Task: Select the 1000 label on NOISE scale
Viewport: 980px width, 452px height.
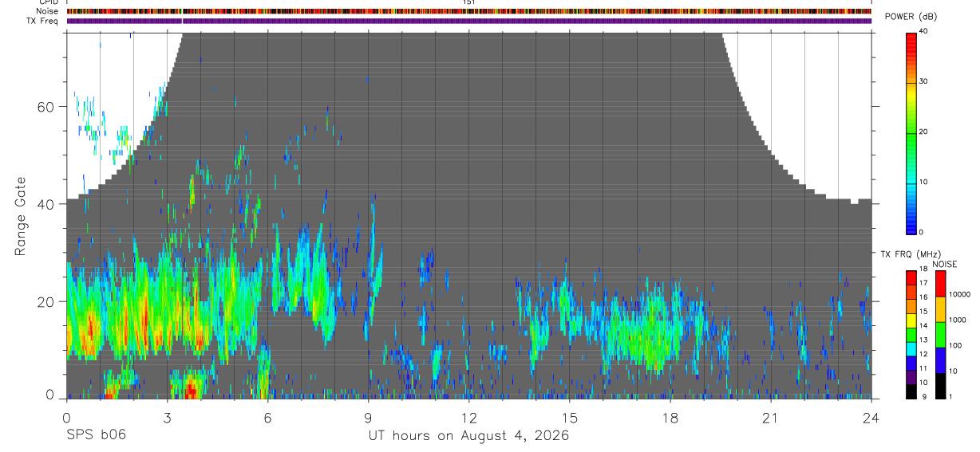Action: 958,320
